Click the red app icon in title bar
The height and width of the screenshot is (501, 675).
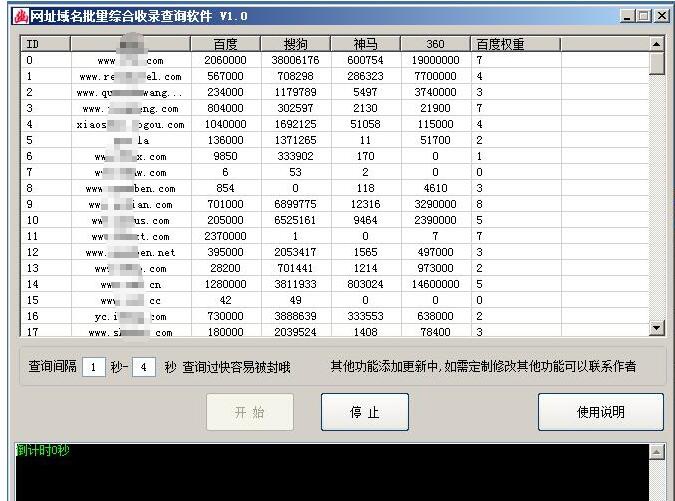[x=21, y=16]
